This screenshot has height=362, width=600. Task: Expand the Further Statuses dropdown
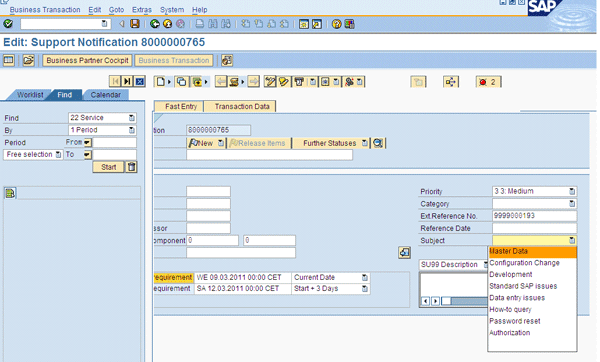(365, 143)
